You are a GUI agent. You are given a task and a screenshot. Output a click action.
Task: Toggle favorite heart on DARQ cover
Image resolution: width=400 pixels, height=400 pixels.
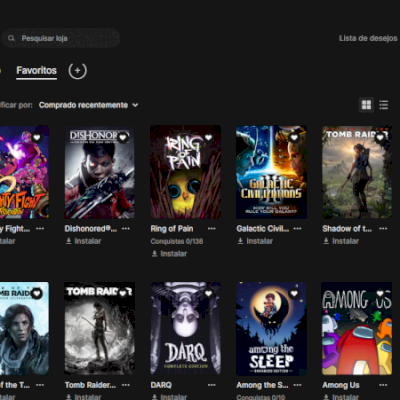(x=209, y=293)
